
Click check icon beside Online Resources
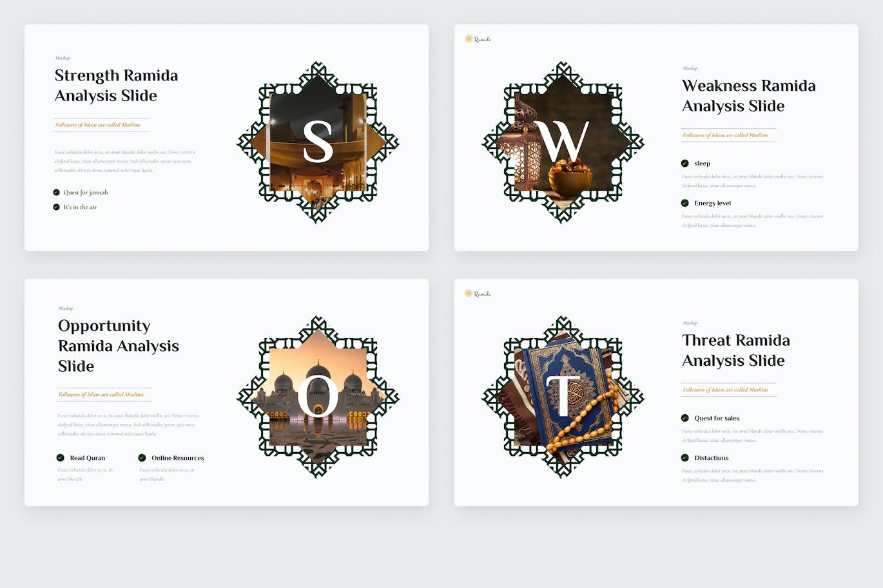pos(142,458)
